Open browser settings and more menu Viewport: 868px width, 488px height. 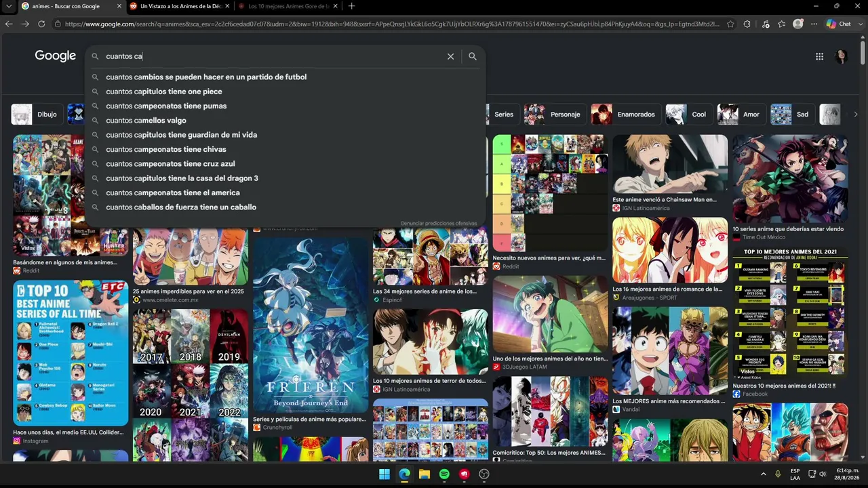coord(814,24)
